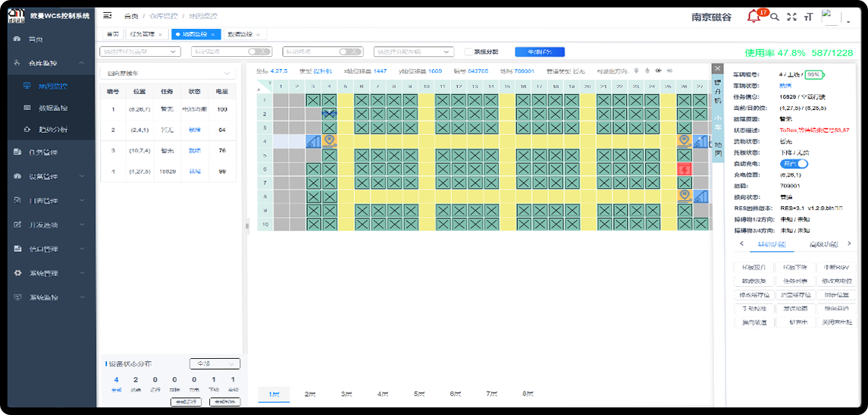868x415 pixels.
Task: Open the 全部 device status filter dropdown
Action: (x=215, y=364)
